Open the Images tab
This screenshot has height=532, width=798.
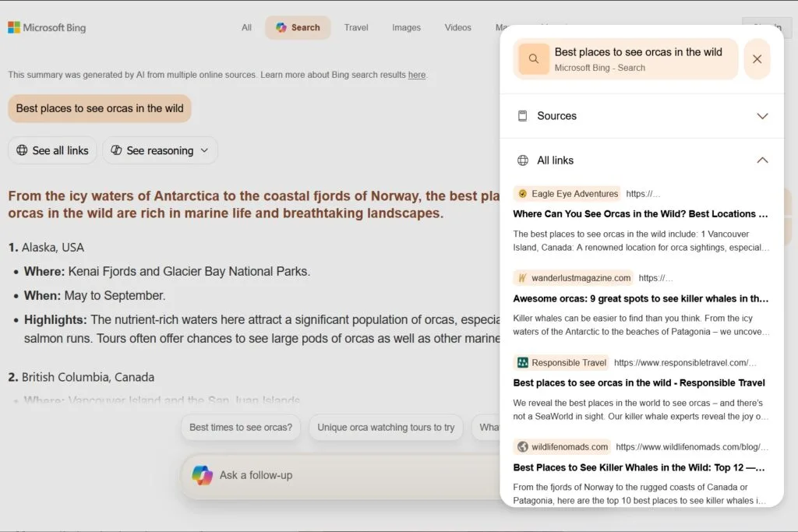point(406,27)
